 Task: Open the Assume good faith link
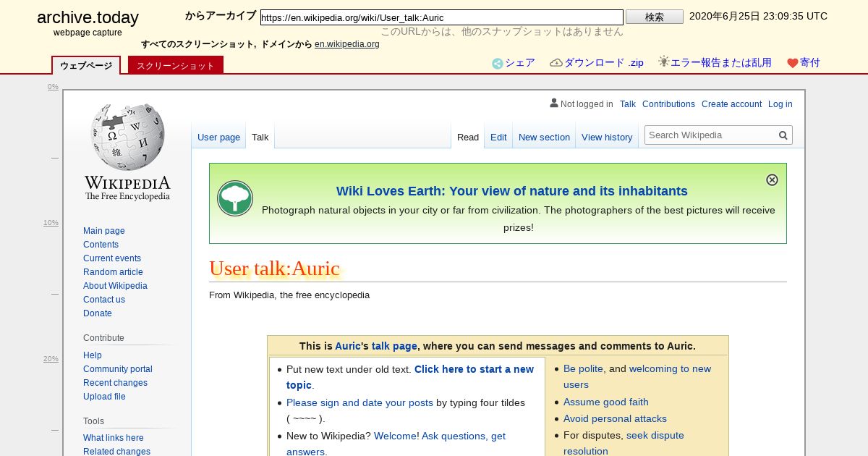(606, 402)
